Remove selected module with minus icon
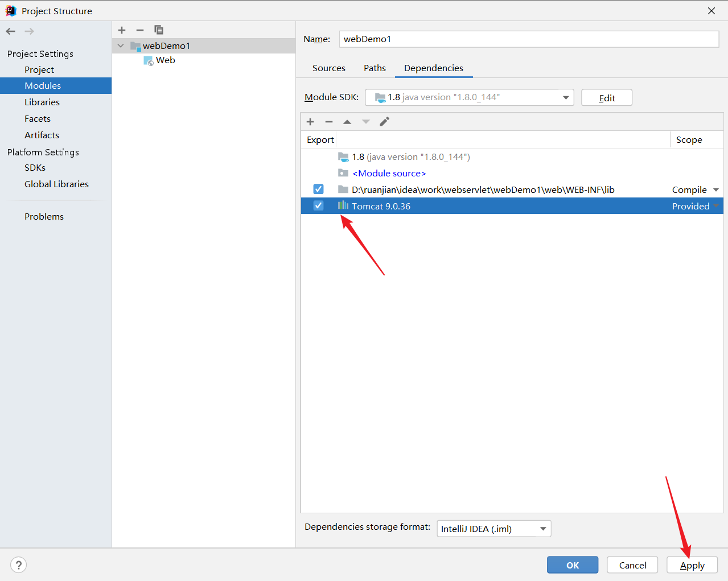Viewport: 728px width, 581px height. (x=140, y=30)
